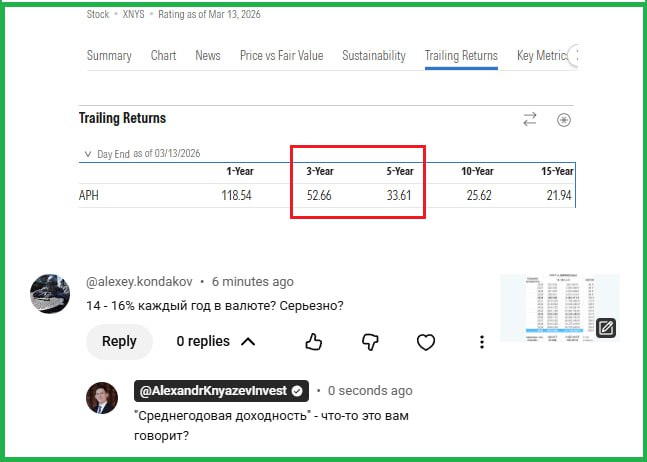Go to the Chart tab

click(x=163, y=56)
